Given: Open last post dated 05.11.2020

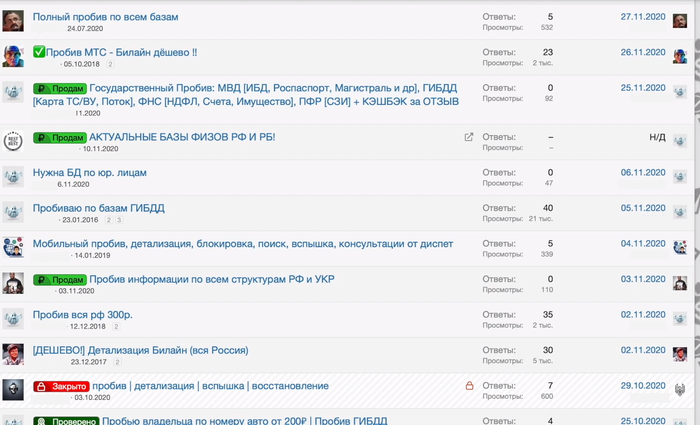Looking at the screenshot, I should pyautogui.click(x=643, y=208).
